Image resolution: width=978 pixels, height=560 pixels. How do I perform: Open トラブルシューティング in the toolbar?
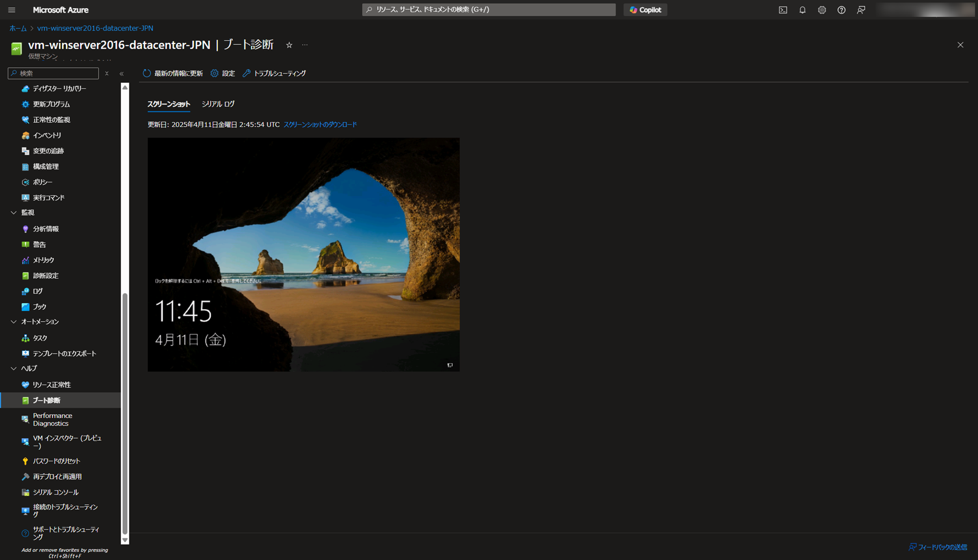(274, 73)
